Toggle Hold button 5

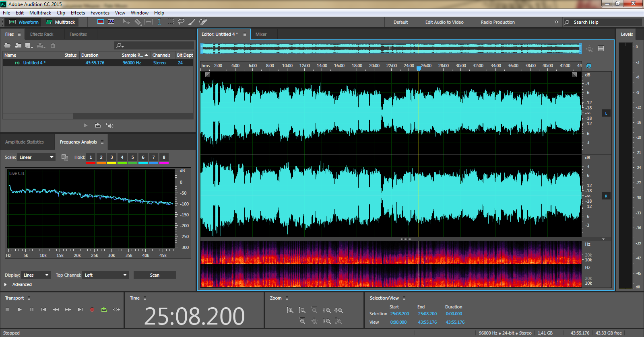tap(132, 158)
